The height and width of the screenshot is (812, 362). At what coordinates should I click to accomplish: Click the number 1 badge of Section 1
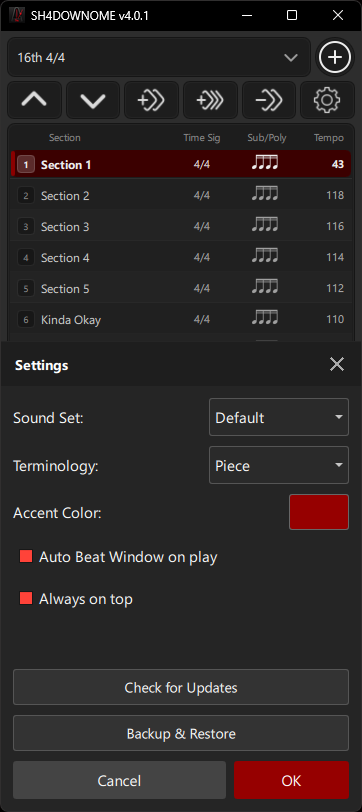click(26, 165)
